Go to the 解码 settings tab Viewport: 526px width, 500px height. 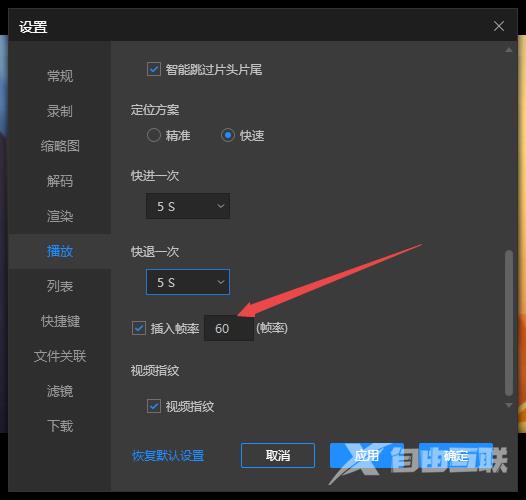point(60,181)
